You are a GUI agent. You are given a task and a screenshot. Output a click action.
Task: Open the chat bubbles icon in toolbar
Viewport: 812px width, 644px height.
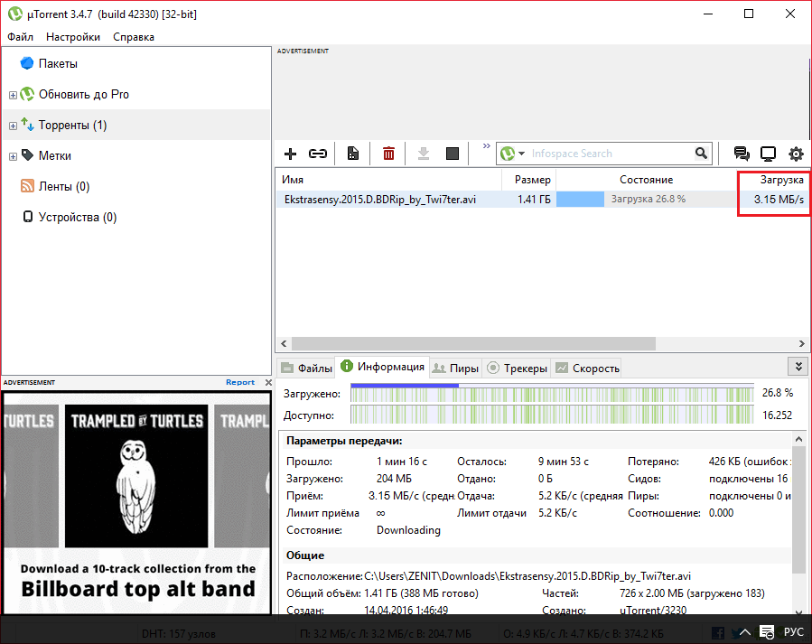(742, 154)
